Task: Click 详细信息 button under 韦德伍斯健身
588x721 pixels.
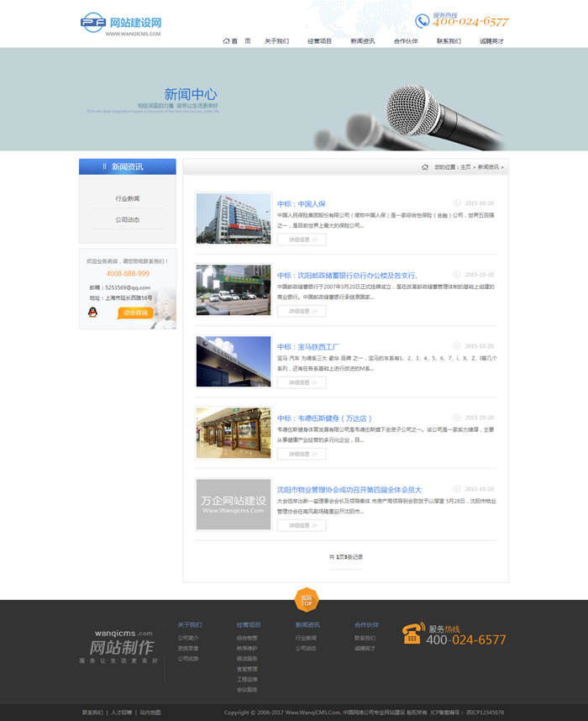Action: [302, 454]
